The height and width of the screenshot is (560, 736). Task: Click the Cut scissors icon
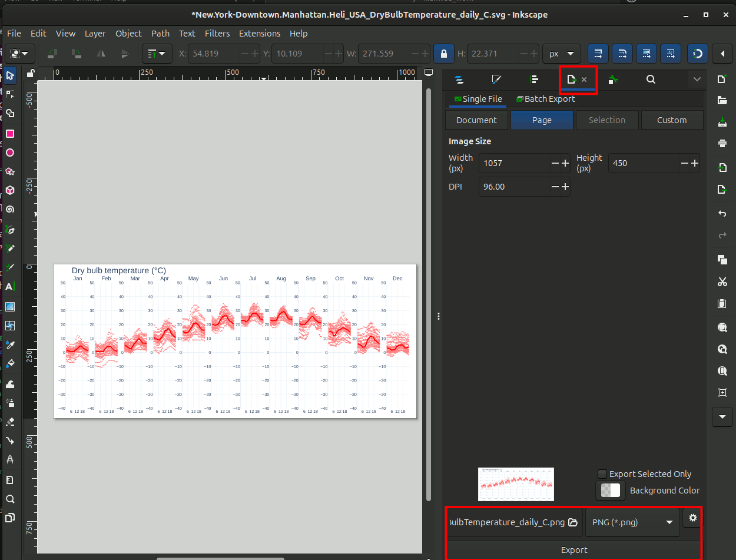pyautogui.click(x=722, y=282)
